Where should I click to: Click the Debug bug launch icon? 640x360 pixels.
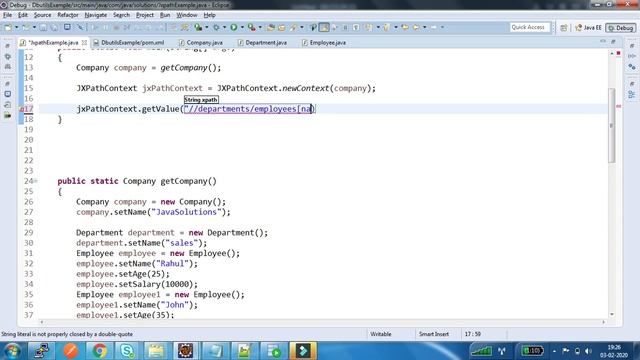pos(216,27)
